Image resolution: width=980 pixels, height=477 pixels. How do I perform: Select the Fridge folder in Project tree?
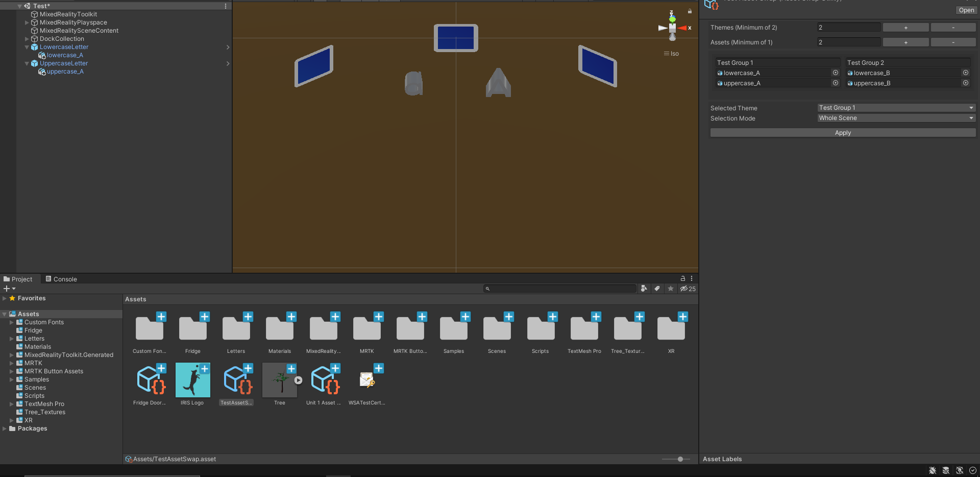[33, 330]
